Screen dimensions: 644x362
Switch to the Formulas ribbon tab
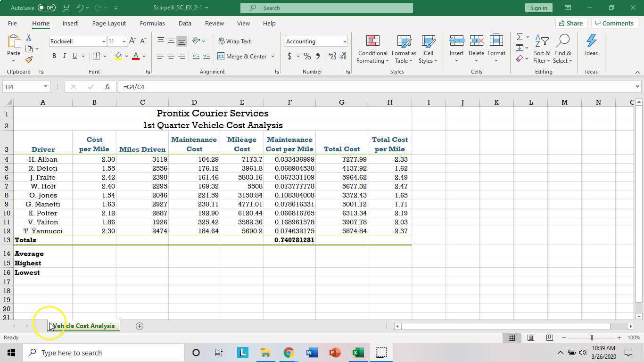pos(152,23)
